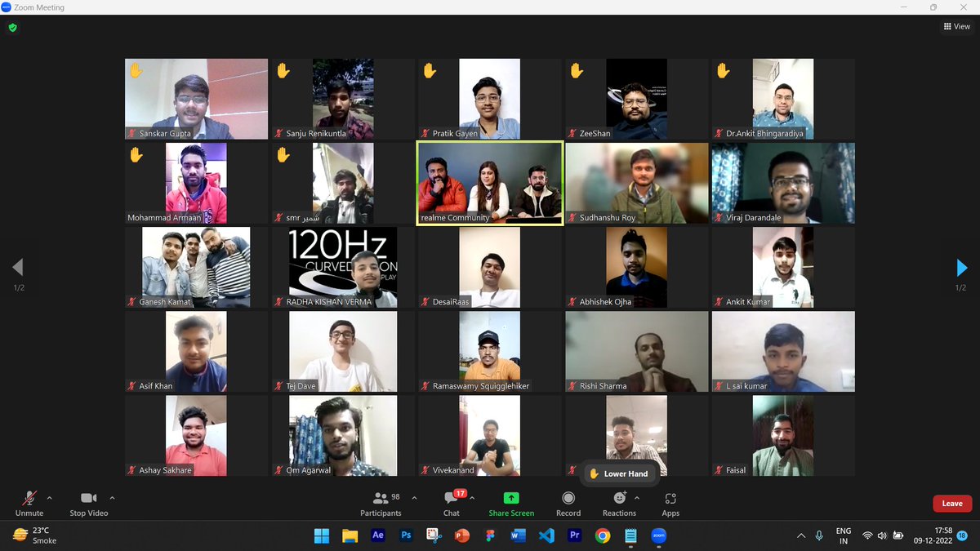
Task: Expand reactions options arrow
Action: tap(637, 498)
